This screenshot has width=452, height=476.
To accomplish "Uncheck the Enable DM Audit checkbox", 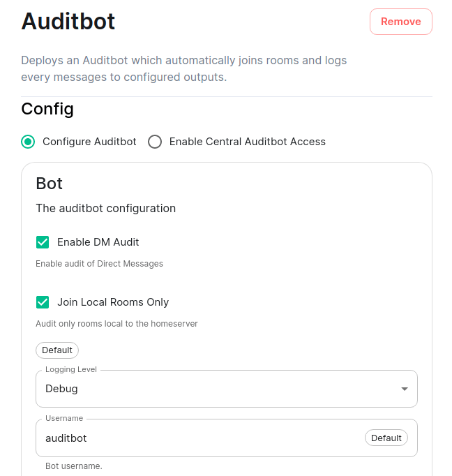I will tap(43, 242).
